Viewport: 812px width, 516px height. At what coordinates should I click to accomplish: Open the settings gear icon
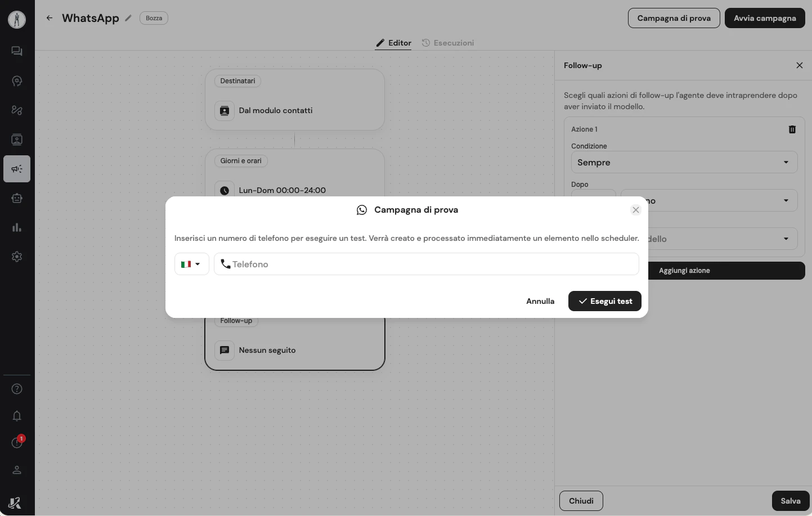[17, 257]
